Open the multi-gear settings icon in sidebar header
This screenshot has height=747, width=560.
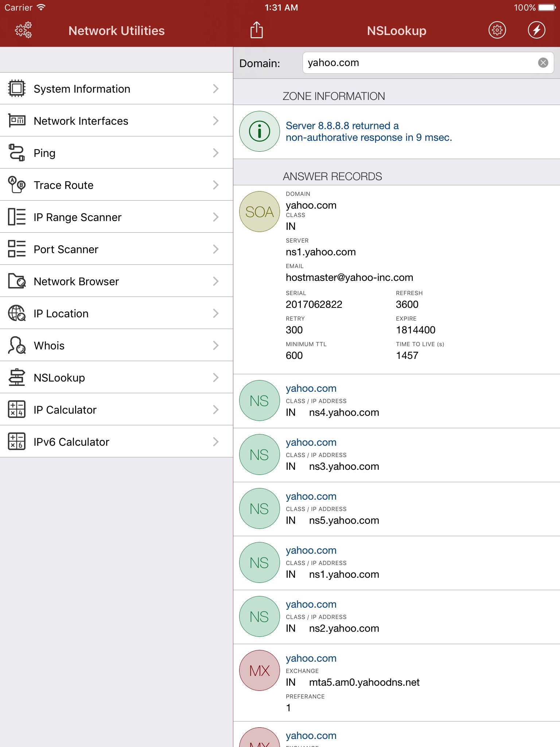pyautogui.click(x=23, y=30)
